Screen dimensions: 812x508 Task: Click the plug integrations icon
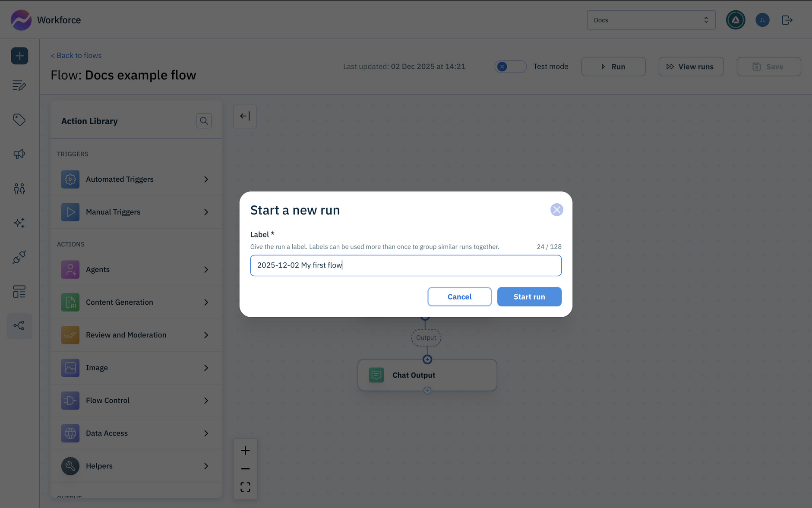point(19,257)
